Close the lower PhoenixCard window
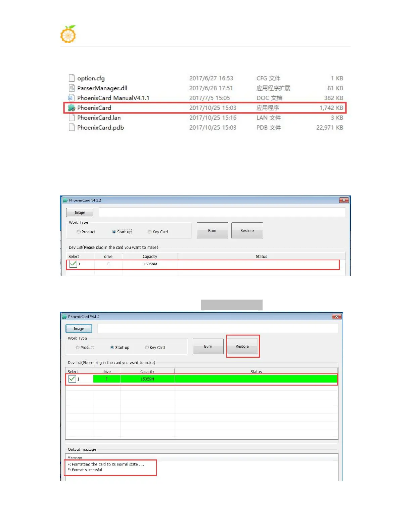The height and width of the screenshot is (532, 411). (336, 317)
